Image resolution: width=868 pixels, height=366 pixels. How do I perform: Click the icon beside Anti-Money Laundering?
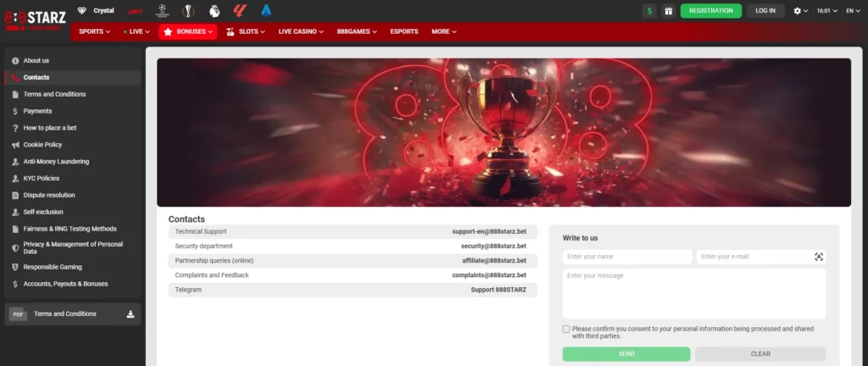15,162
